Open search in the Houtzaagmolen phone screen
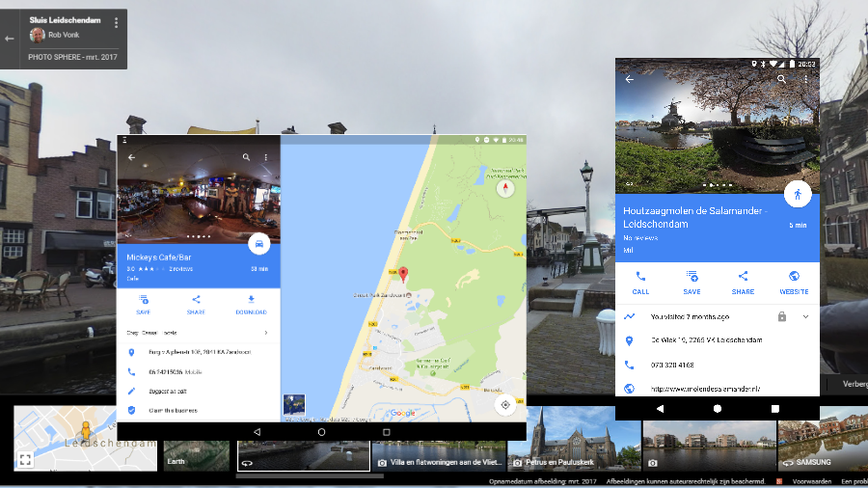Viewport: 868px width, 488px height. click(x=781, y=79)
